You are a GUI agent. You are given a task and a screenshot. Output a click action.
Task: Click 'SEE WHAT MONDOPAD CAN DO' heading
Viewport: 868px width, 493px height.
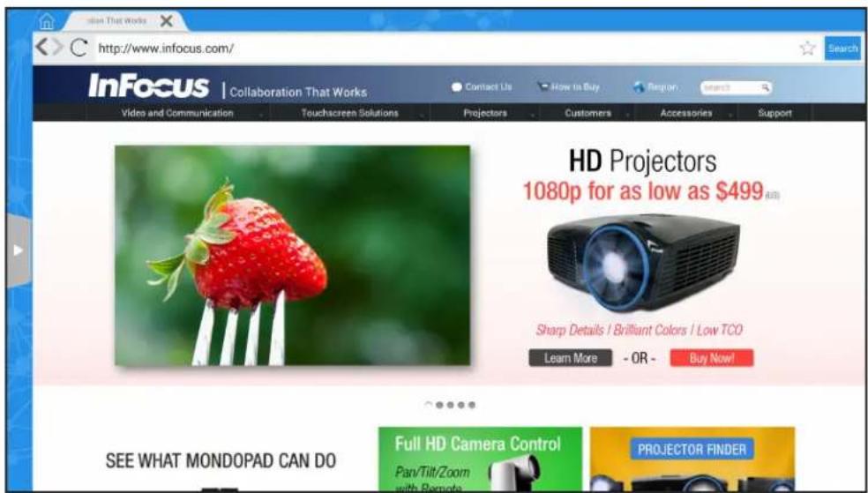point(221,461)
